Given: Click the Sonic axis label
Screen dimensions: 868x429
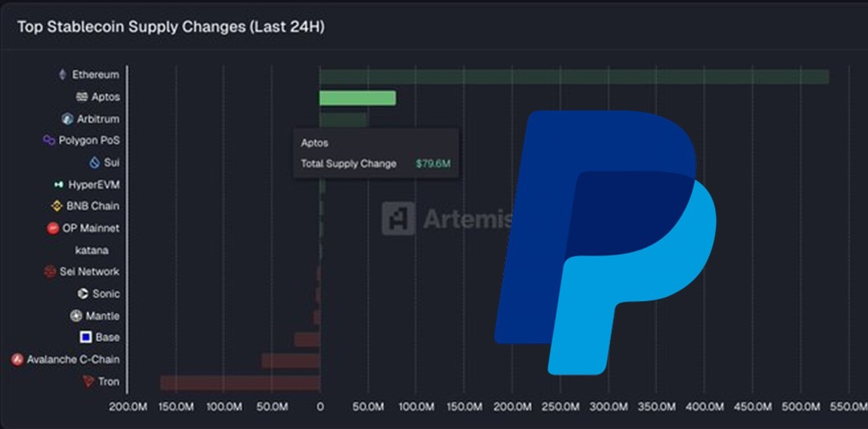Looking at the screenshot, I should (x=106, y=293).
